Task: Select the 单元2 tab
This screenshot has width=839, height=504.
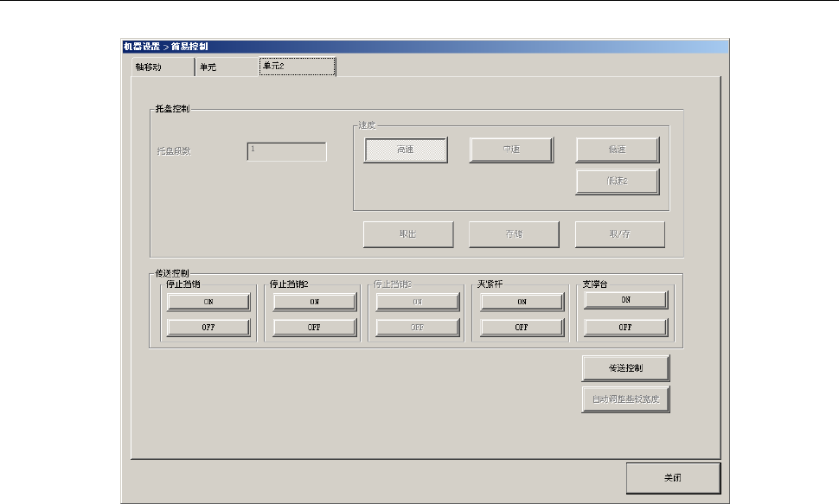Action: [297, 67]
